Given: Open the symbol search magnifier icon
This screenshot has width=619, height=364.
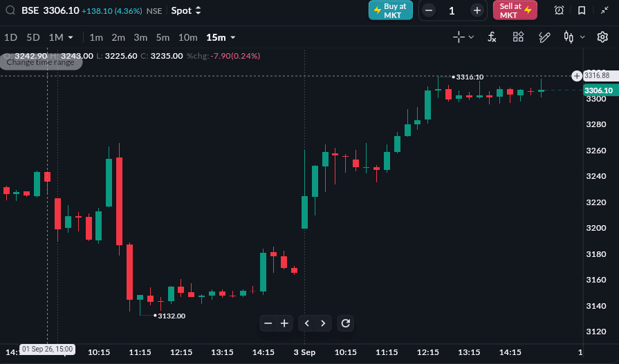Looking at the screenshot, I should (x=10, y=10).
